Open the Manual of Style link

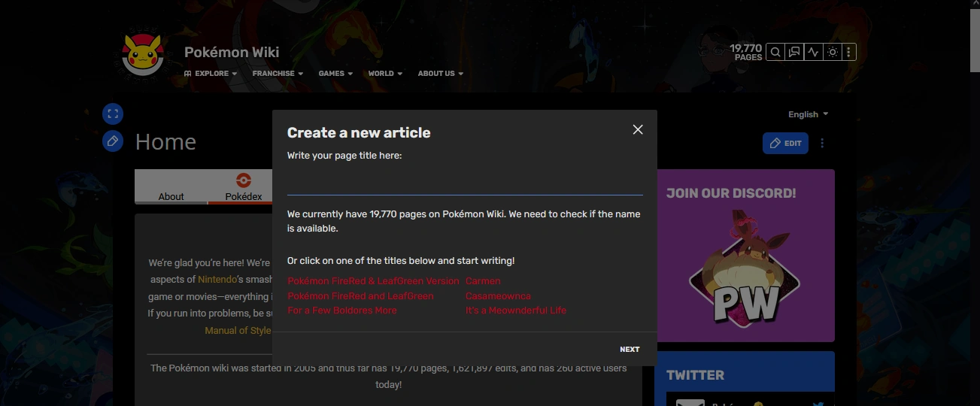[x=238, y=331]
